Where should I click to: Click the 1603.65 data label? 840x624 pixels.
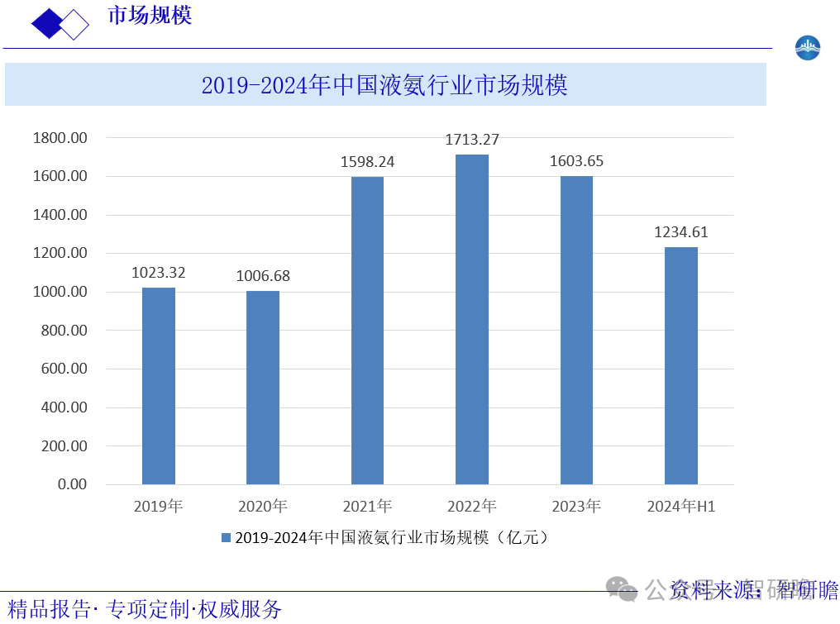tap(576, 161)
